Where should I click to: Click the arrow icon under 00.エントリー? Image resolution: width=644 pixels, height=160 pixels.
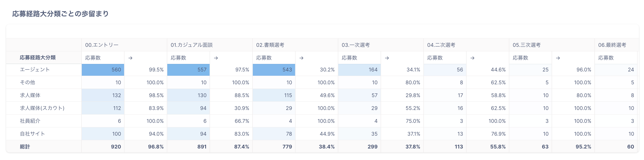tap(130, 58)
